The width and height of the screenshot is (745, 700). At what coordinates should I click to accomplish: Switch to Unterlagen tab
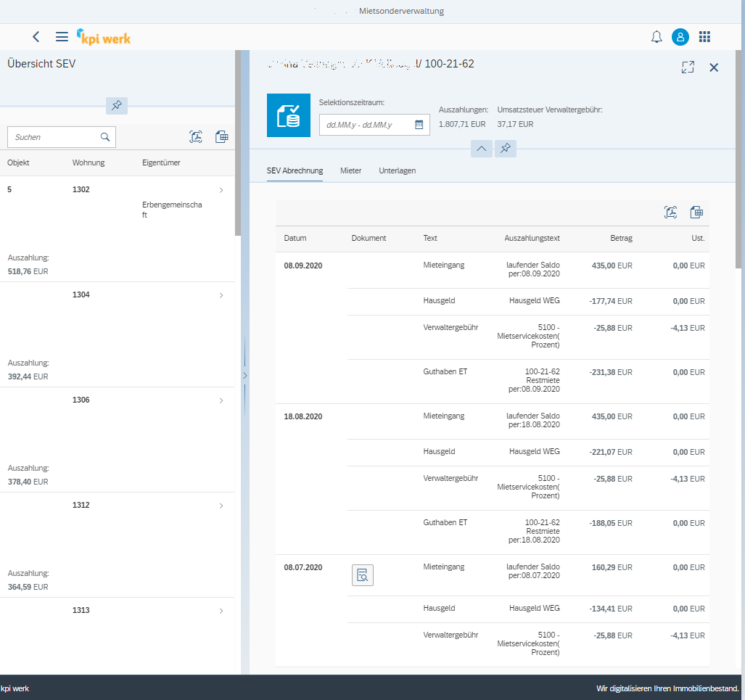tap(398, 170)
